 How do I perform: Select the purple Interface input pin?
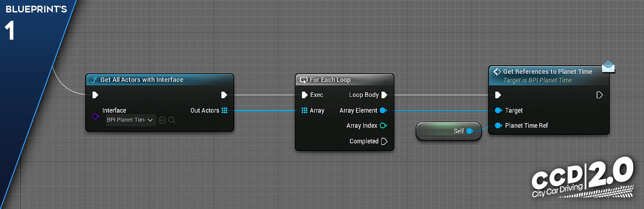point(96,116)
